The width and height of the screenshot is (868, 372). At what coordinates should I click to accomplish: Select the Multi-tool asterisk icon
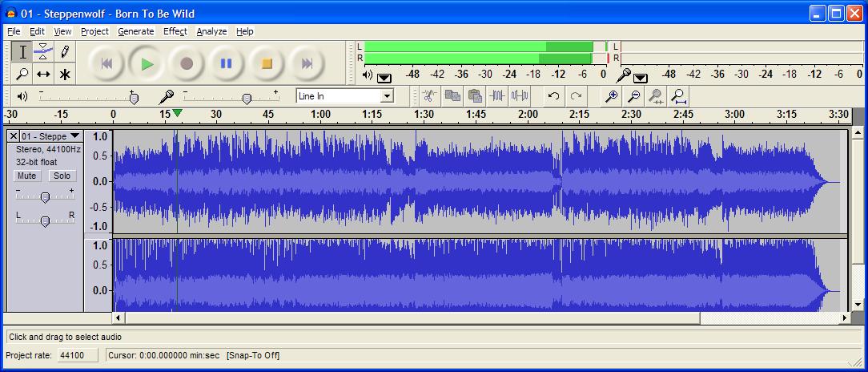click(x=65, y=74)
